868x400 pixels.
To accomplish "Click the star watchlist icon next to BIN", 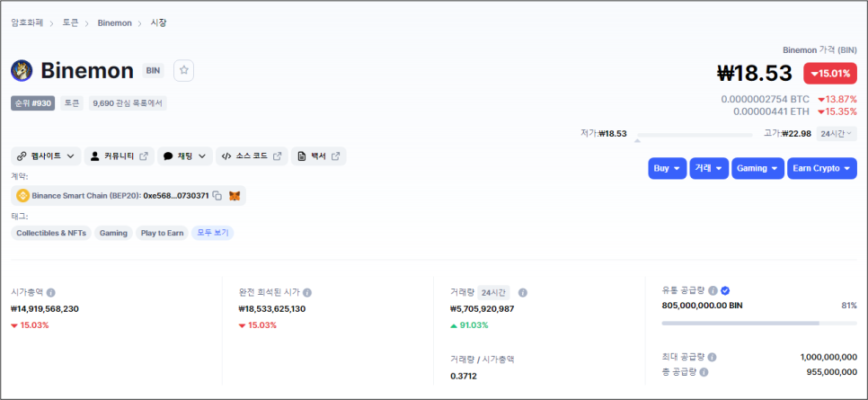I will click(x=183, y=70).
